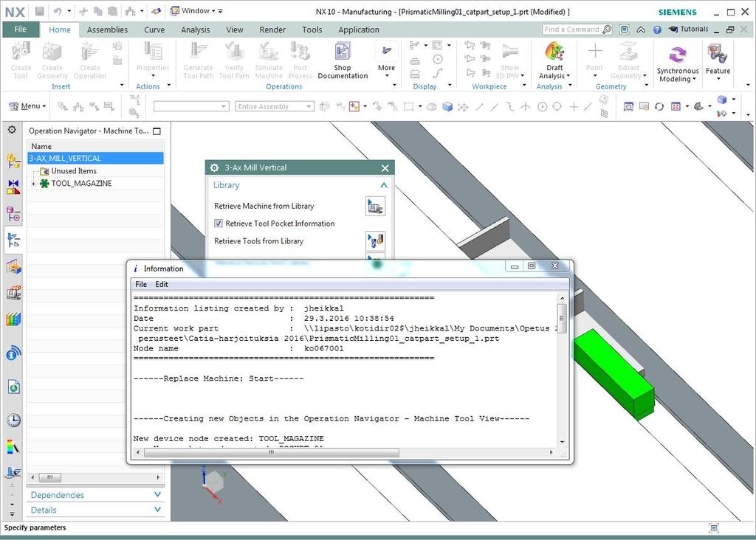Open the File tab
756x540 pixels.
[20, 29]
